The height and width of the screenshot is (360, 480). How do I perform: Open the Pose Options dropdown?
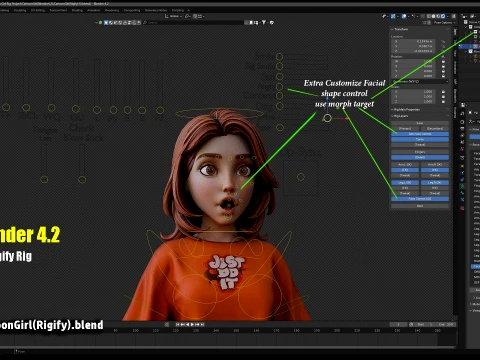click(444, 23)
